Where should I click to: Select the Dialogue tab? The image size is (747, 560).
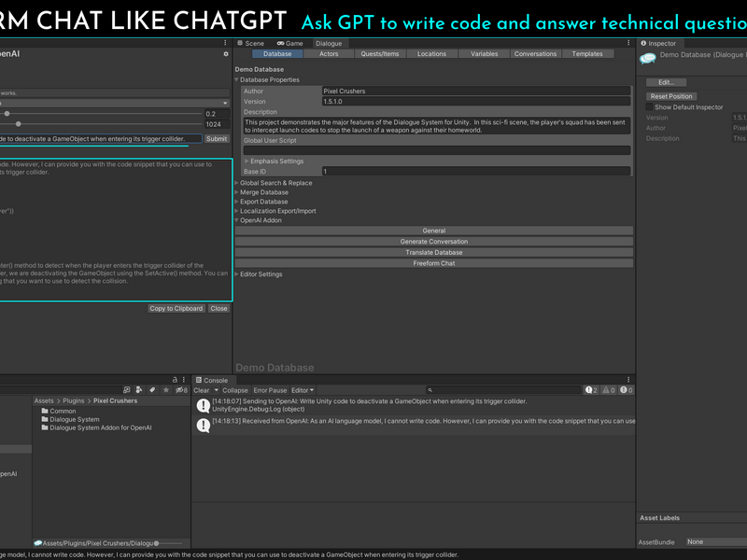tap(330, 43)
